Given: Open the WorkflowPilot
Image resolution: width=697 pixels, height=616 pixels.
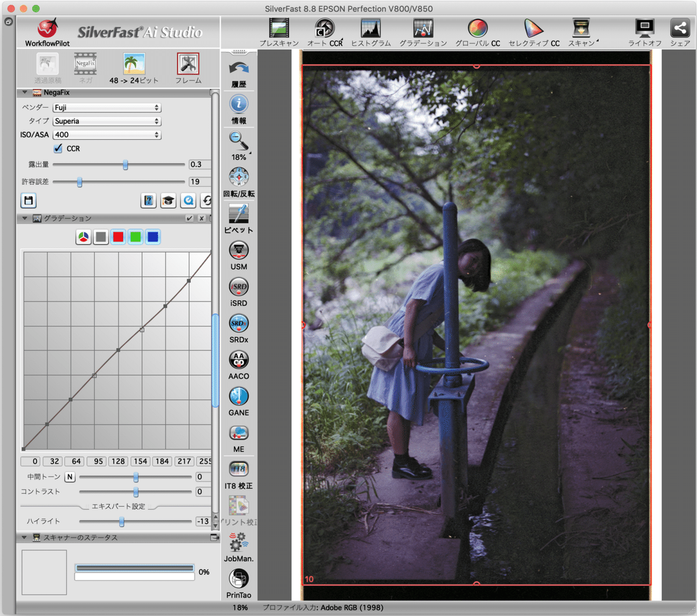Looking at the screenshot, I should [x=48, y=33].
